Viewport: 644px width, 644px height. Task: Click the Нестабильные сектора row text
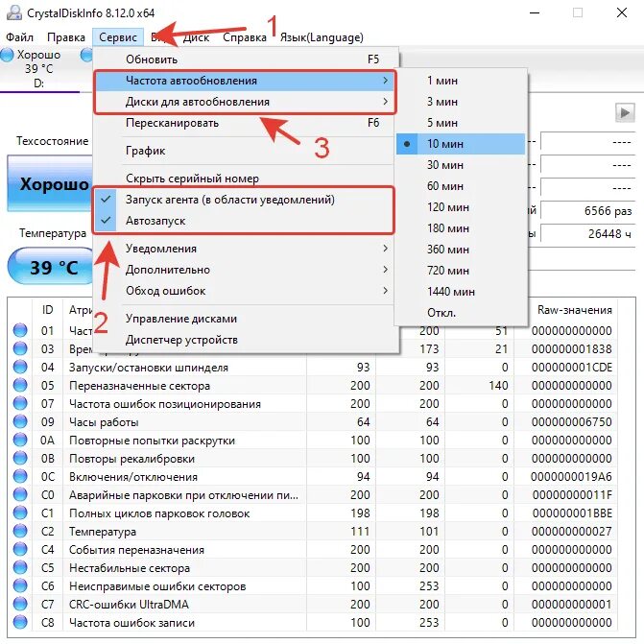130,568
